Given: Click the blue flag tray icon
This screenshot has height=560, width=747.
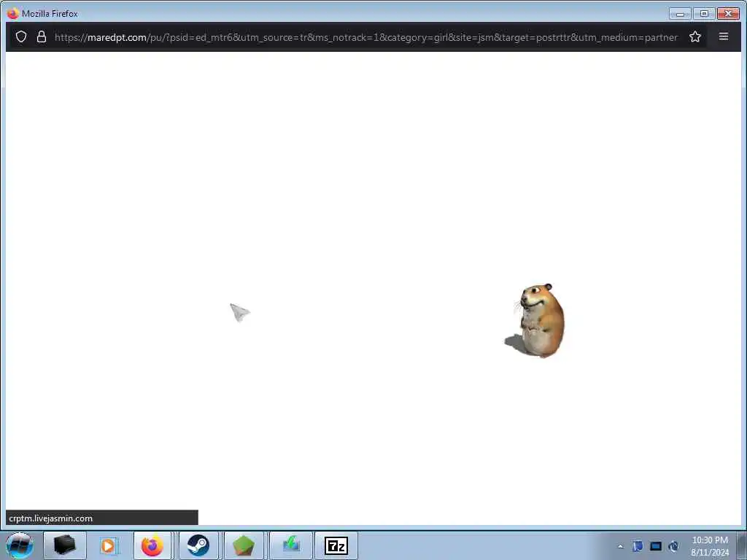Looking at the screenshot, I should click(x=638, y=546).
